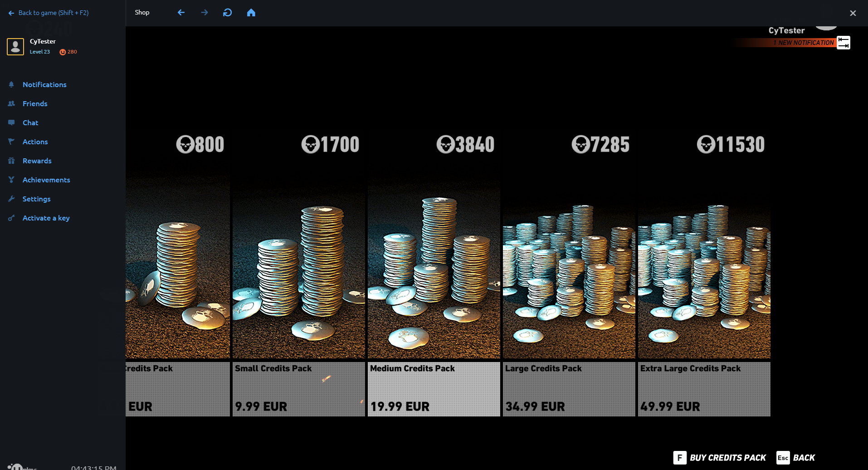This screenshot has width=868, height=470.
Task: Click the Medium Credits Pack 19.99 EUR label
Action: [434, 389]
